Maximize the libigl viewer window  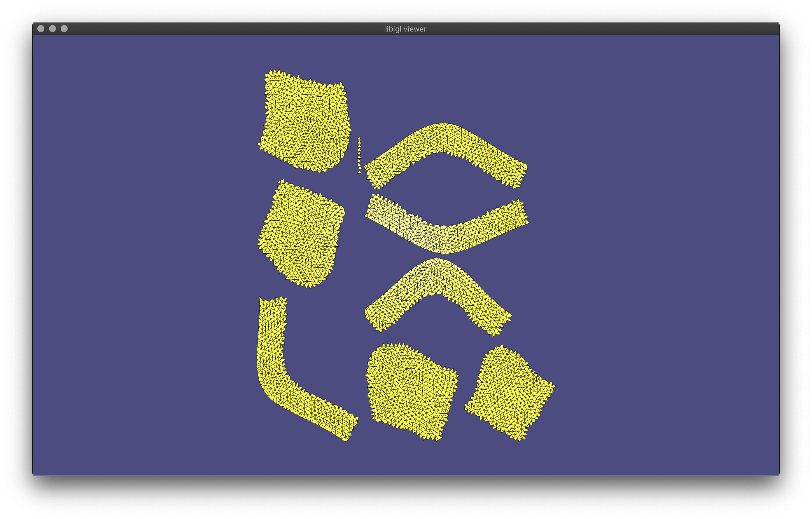coord(64,29)
